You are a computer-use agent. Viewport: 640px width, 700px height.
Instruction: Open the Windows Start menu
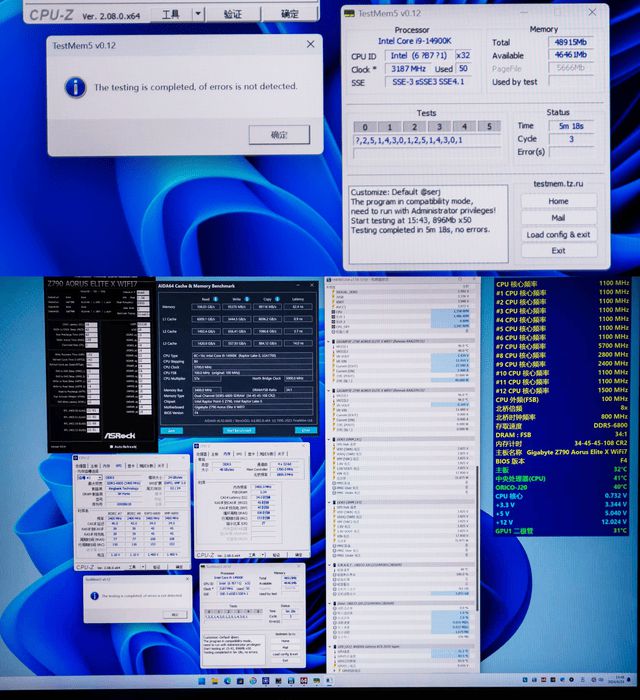202,681
